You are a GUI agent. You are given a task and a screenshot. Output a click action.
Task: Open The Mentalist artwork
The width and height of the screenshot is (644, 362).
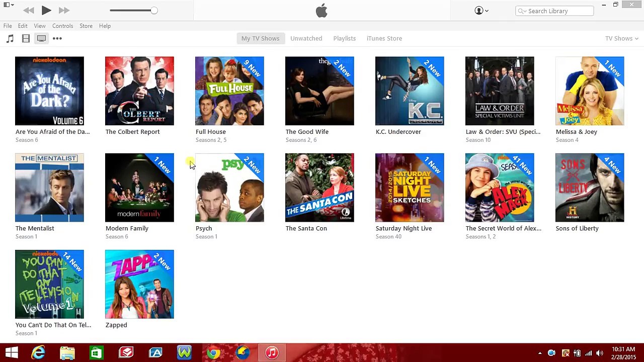49,188
